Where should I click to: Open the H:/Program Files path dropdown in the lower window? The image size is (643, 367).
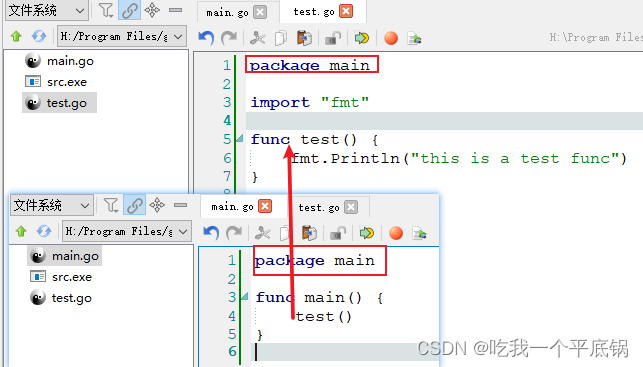coord(127,232)
